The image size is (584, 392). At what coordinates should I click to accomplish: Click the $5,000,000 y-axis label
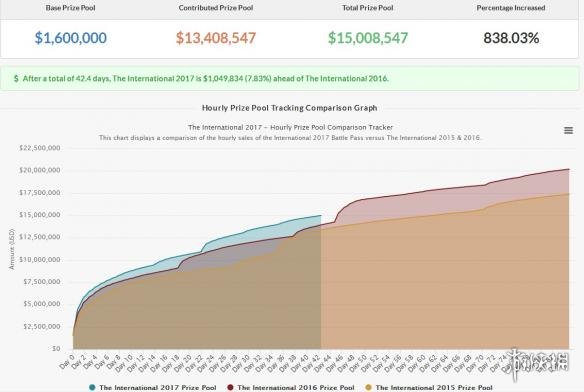coord(42,304)
